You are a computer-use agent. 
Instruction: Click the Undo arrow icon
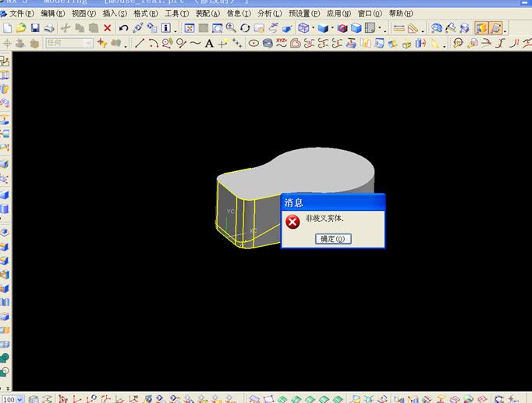123,28
